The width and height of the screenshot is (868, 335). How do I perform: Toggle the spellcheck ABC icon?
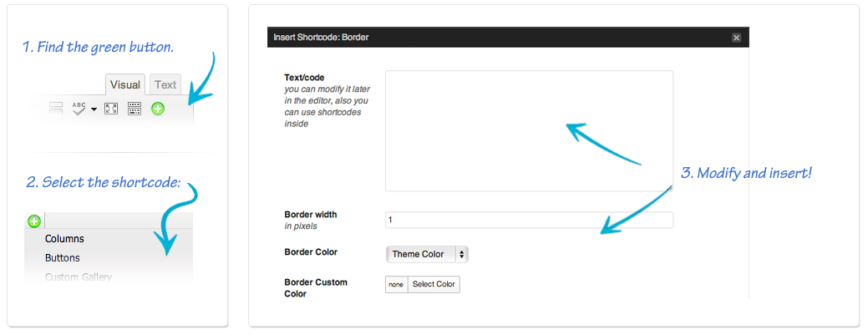pos(79,109)
